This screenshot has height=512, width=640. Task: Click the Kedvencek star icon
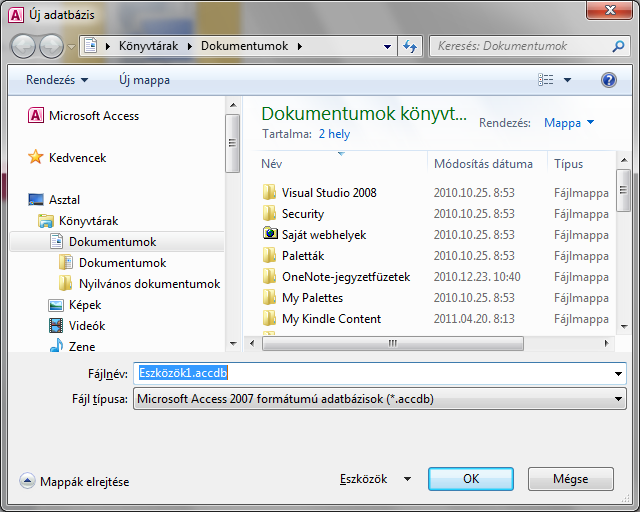[x=36, y=157]
